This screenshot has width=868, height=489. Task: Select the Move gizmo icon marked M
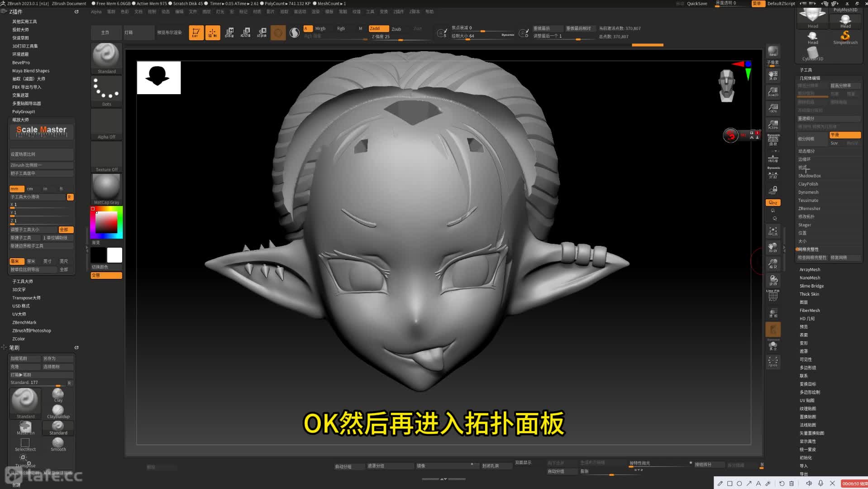pyautogui.click(x=229, y=33)
